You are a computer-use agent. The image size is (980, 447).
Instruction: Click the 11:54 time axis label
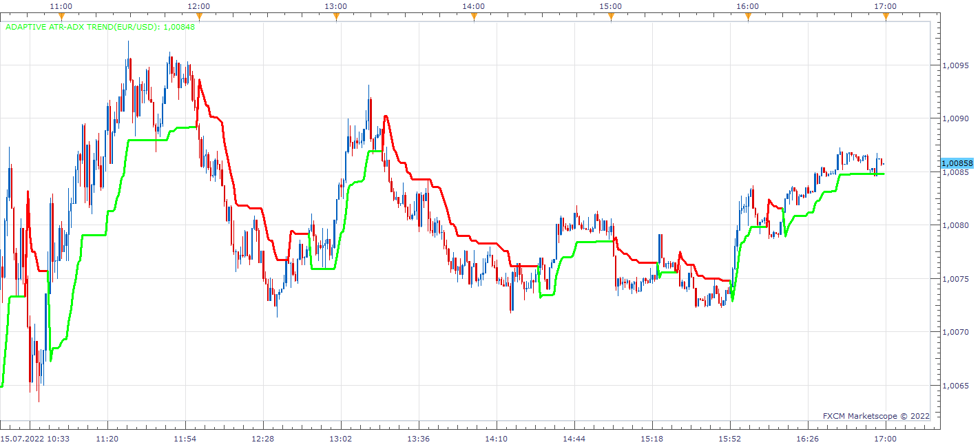pos(185,438)
